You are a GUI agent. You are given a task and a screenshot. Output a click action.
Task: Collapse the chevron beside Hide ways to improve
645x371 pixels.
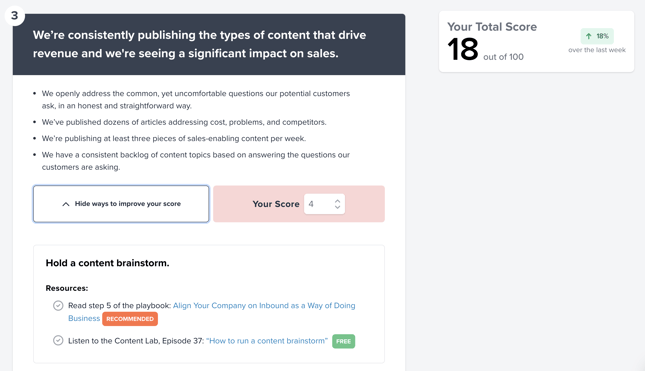(x=66, y=204)
